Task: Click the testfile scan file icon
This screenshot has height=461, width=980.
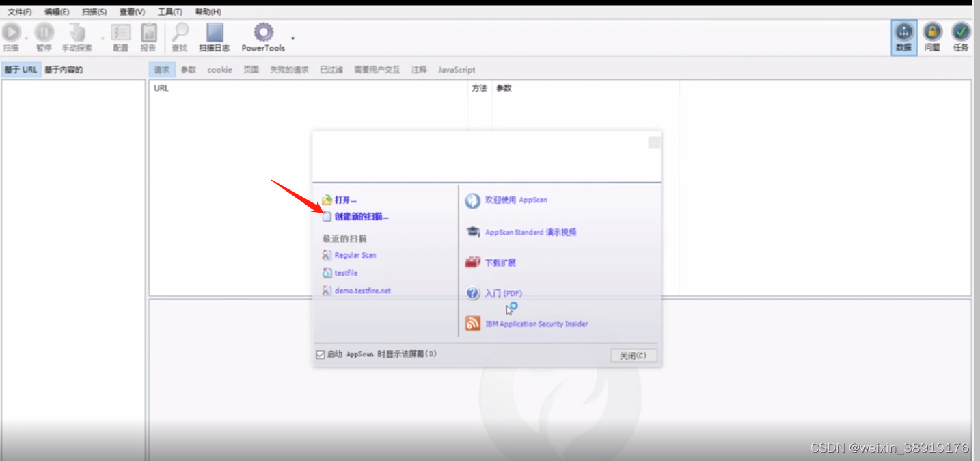Action: [x=327, y=273]
